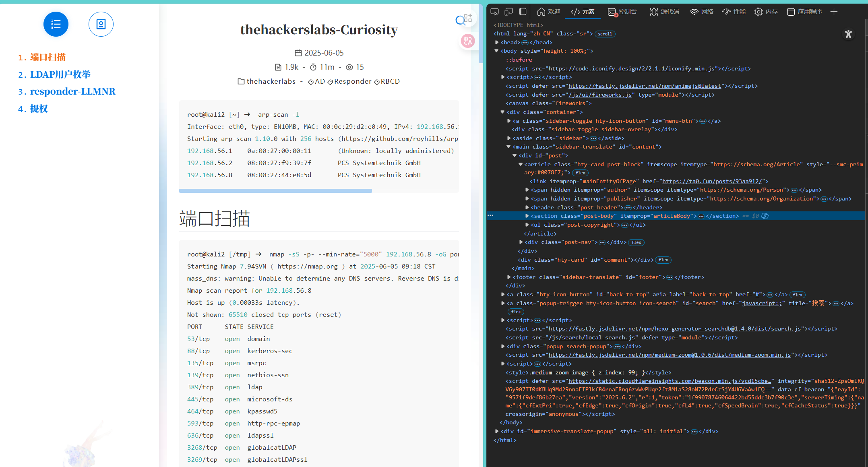Viewport: 868px width, 467px height.
Task: Jump to section 3. responder-LLMNR
Action: pyautogui.click(x=67, y=91)
